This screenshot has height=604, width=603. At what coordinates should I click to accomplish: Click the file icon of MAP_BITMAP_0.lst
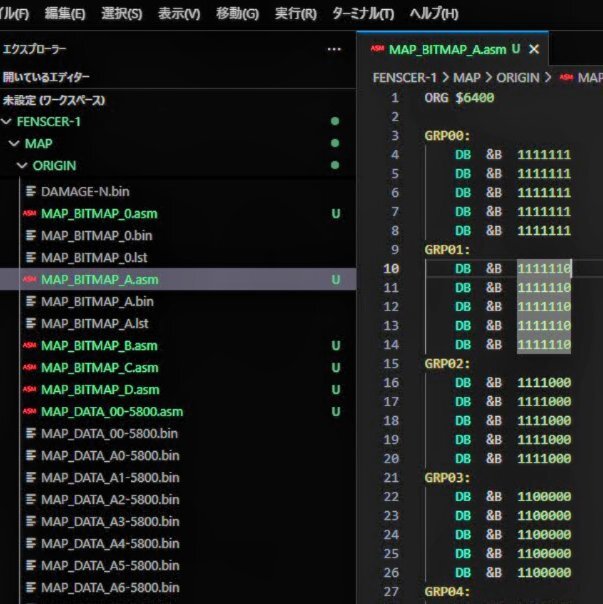(x=31, y=257)
